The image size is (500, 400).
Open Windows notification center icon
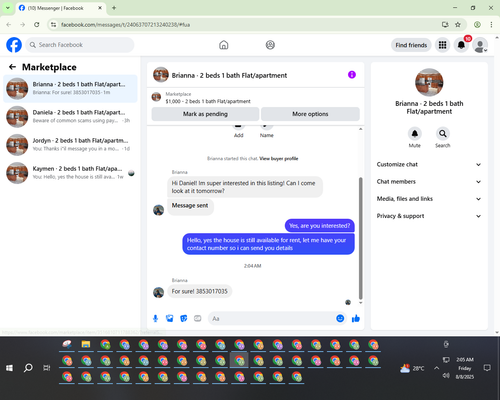coord(487,368)
